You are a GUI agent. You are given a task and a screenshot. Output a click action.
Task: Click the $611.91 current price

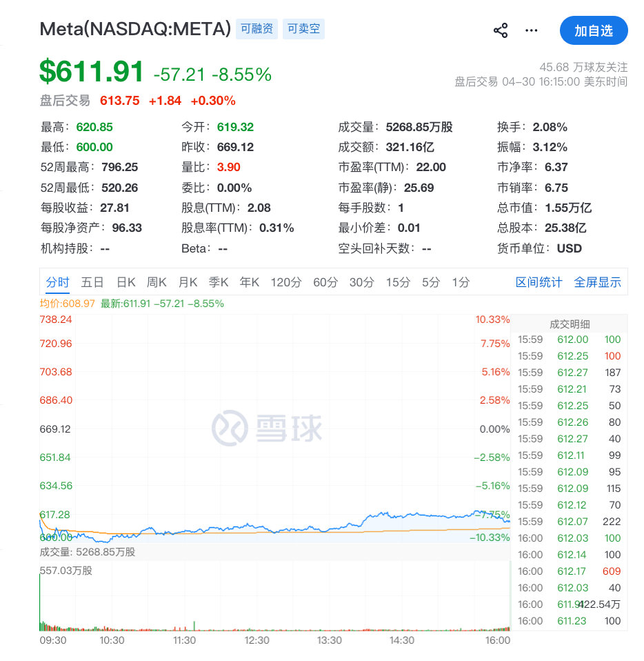pyautogui.click(x=92, y=71)
